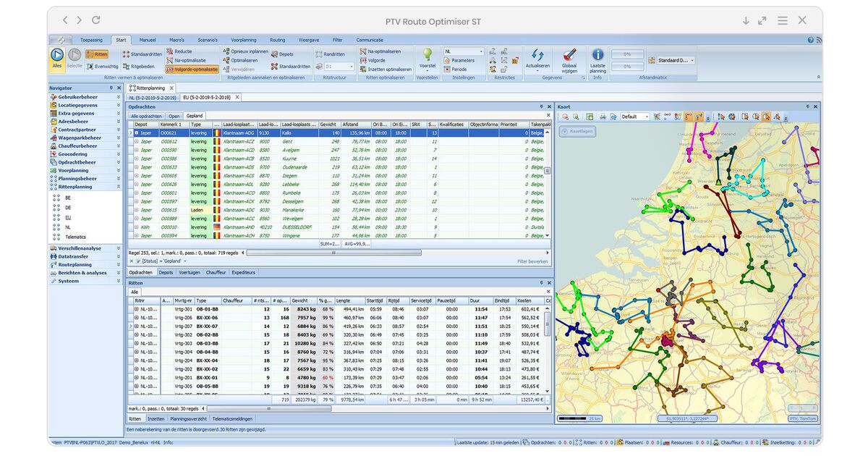868x456 pixels.
Task: Select the zoom-in magnifier on the map toolbar
Action: pos(566,117)
